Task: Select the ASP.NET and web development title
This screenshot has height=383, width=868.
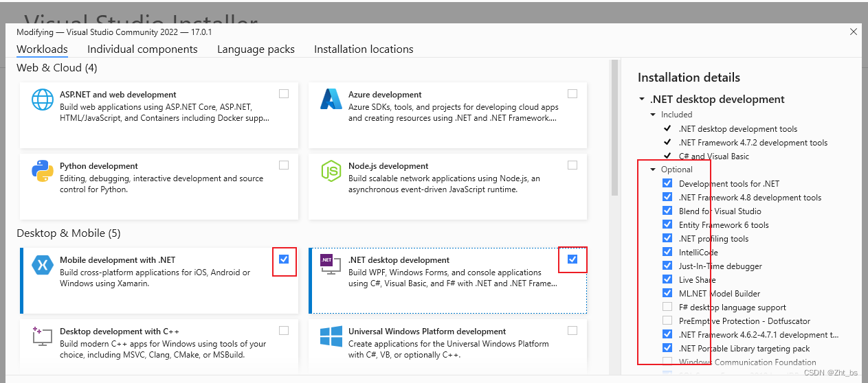Action: (118, 95)
